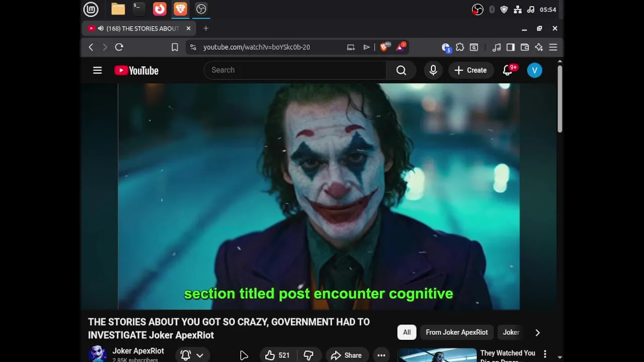Open Brave Rewards triangle icon

[401, 47]
